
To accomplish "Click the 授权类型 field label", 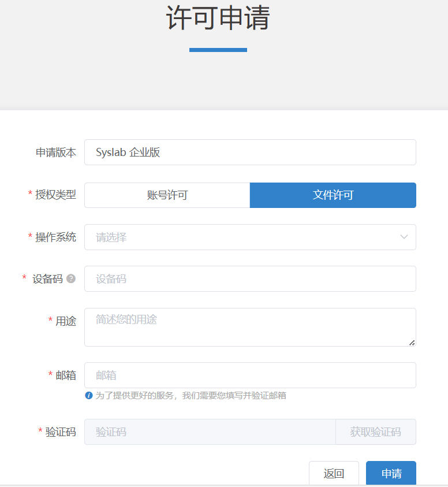I will 55,195.
